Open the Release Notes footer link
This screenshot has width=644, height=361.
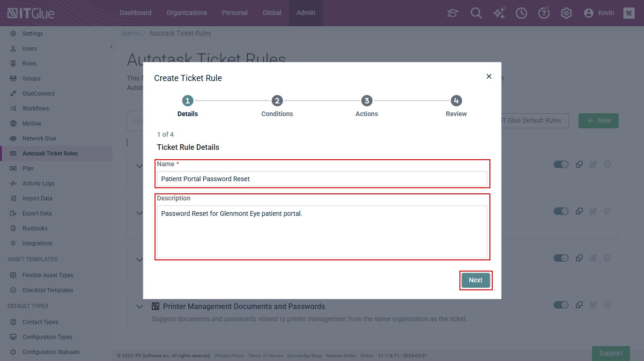(x=341, y=356)
